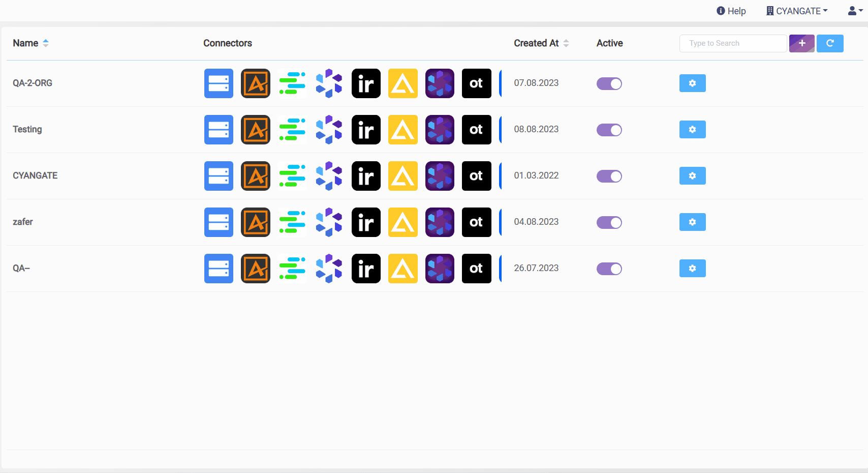Sort organizations by the Name column header
Image resolution: width=868 pixels, height=473 pixels.
click(30, 43)
